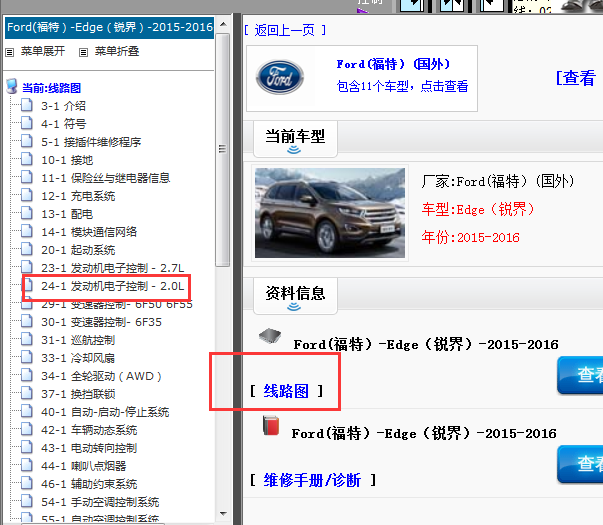
Task: Open 4-1 符号 tree item
Action: [63, 124]
